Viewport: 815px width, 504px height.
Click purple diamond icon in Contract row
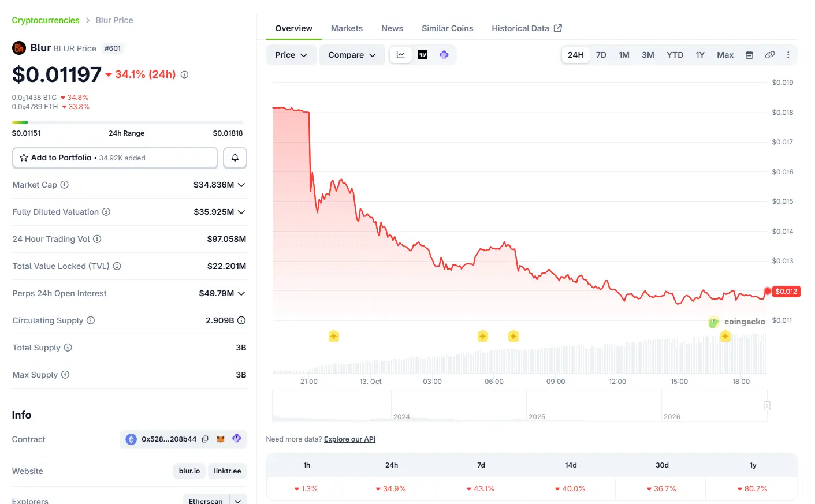click(237, 439)
